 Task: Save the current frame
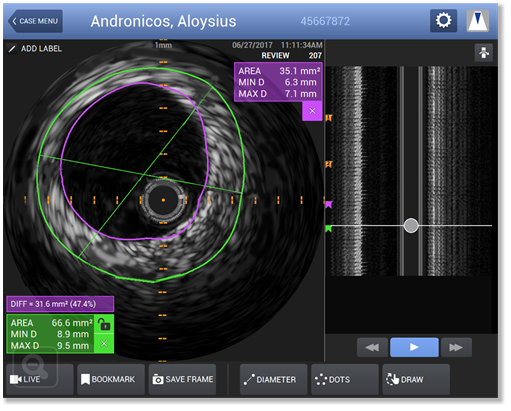click(182, 379)
